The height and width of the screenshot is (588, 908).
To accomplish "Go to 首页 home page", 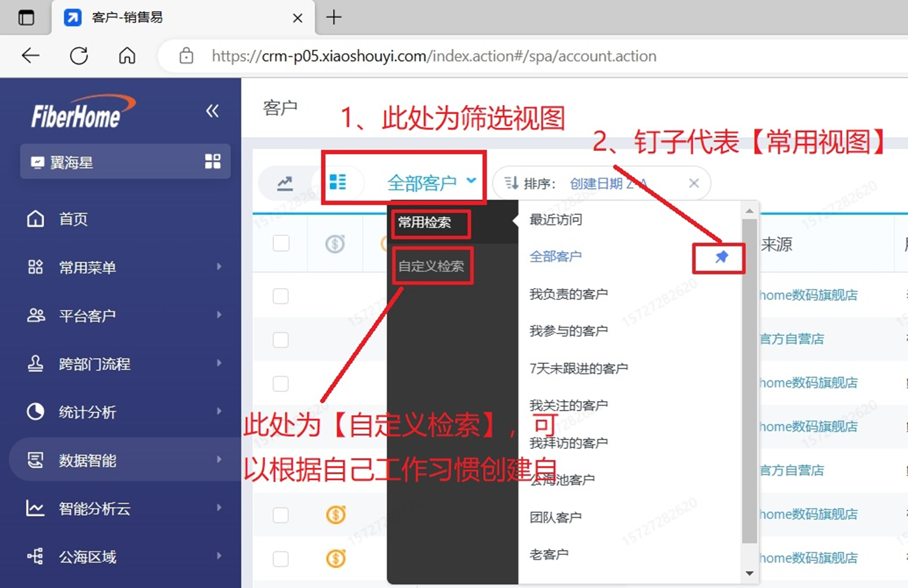I will click(x=73, y=219).
